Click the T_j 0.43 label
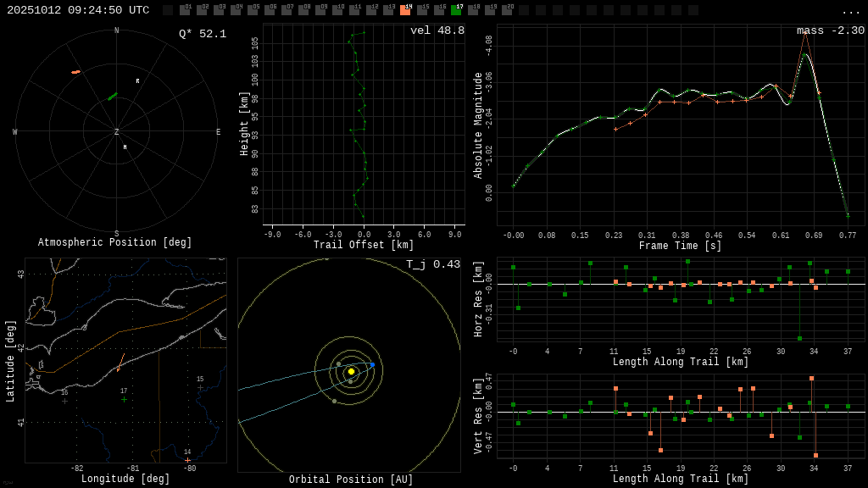 pyautogui.click(x=432, y=264)
